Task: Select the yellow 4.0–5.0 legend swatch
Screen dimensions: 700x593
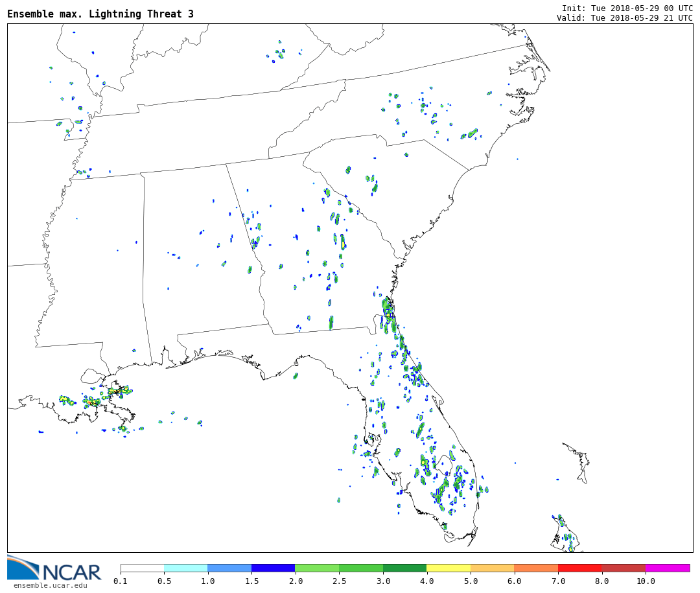Action: pos(449,568)
